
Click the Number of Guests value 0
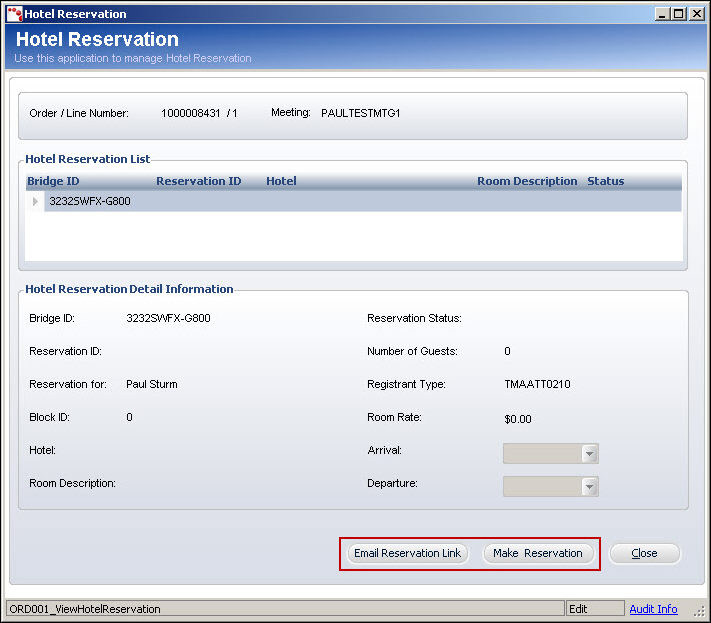pos(507,351)
